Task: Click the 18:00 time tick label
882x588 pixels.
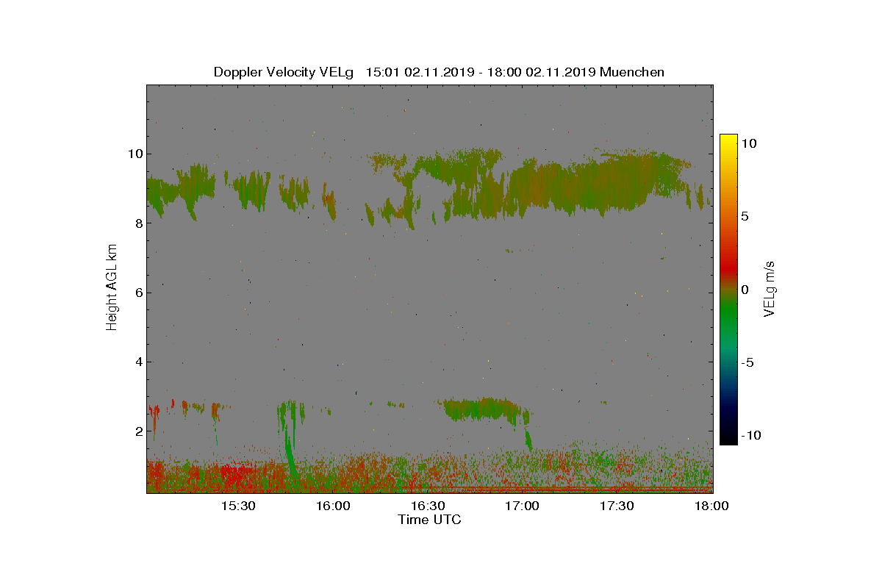Action: point(712,506)
